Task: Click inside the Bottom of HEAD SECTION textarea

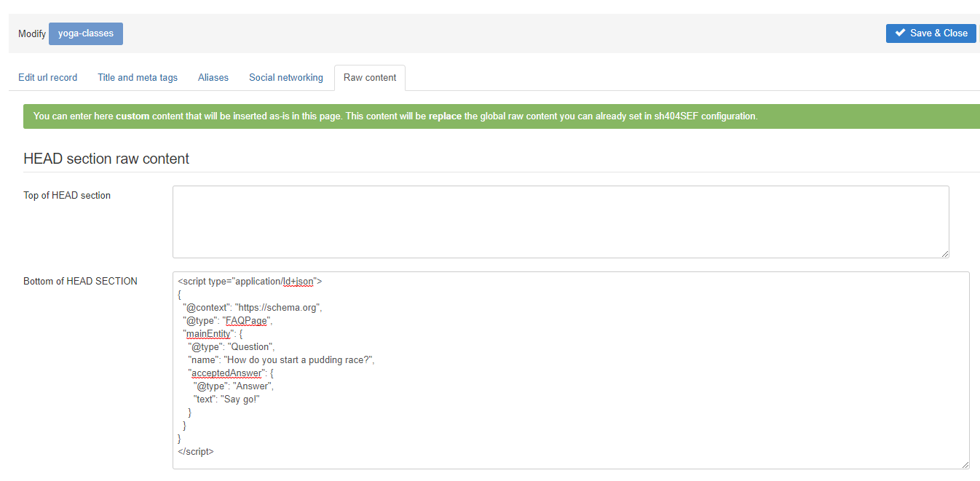Action: coord(571,370)
